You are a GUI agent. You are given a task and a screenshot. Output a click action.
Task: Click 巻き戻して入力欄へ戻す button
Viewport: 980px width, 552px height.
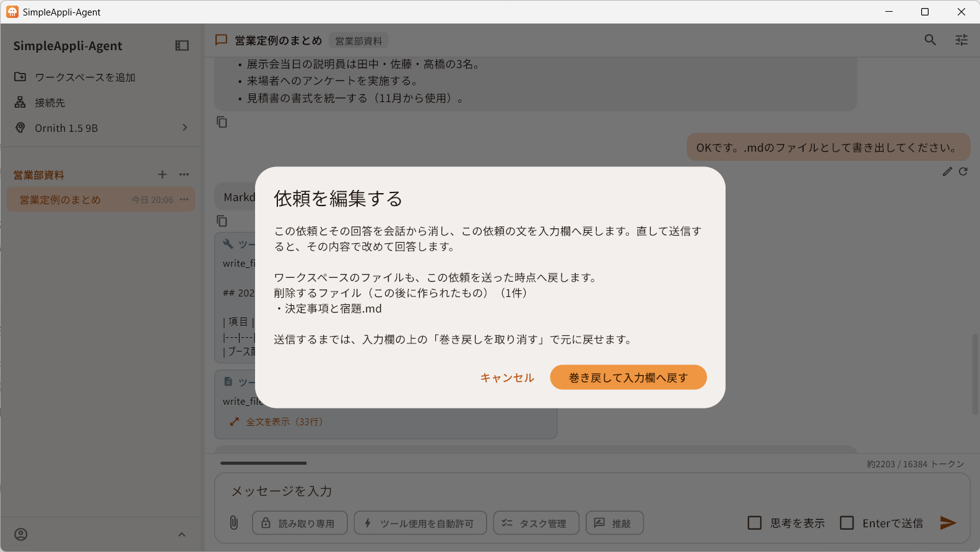click(x=628, y=377)
